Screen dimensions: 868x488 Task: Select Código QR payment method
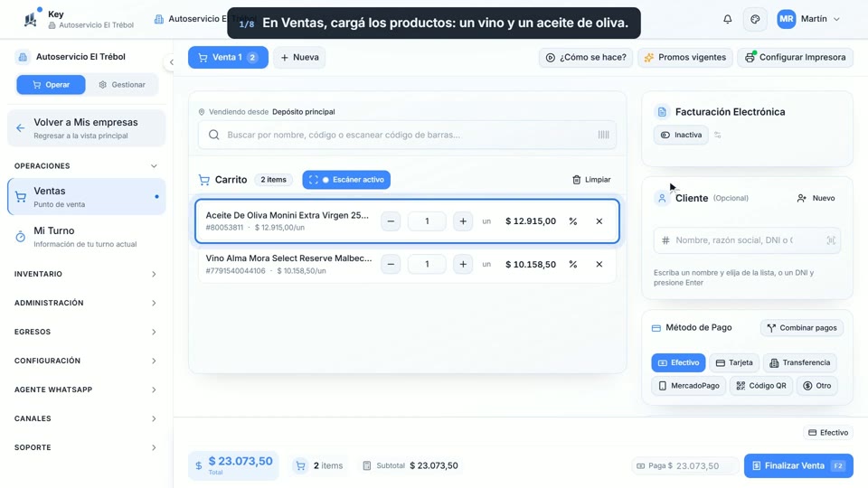[x=761, y=386]
